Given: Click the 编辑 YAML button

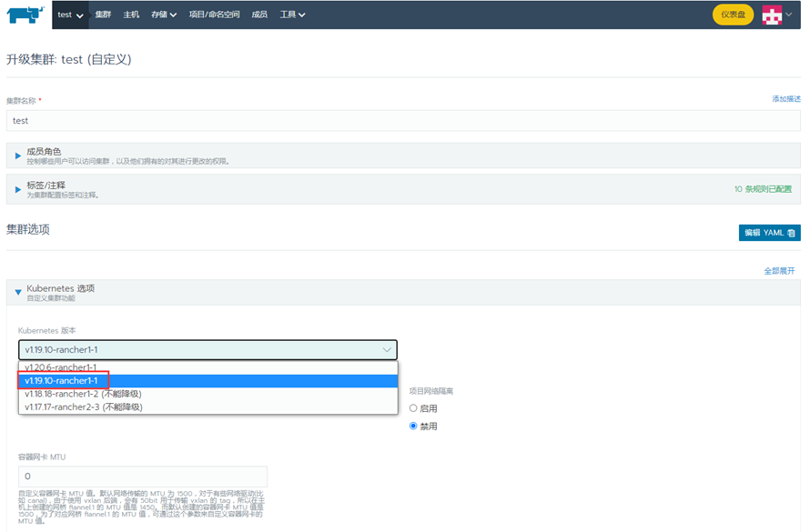Looking at the screenshot, I should 769,233.
